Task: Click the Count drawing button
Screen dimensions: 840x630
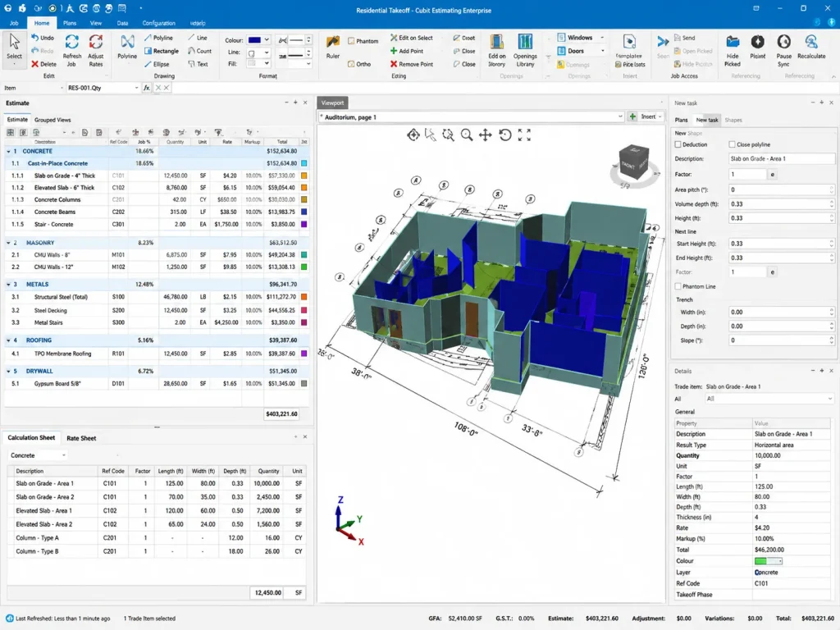Action: coord(200,51)
